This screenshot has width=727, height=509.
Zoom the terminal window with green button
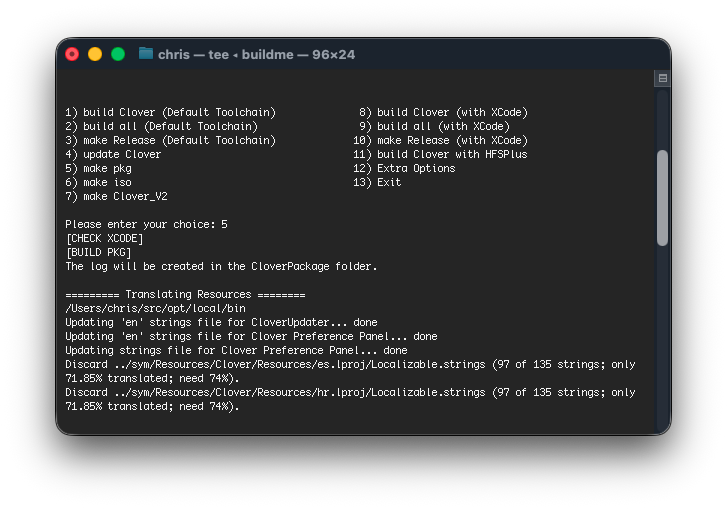(118, 54)
